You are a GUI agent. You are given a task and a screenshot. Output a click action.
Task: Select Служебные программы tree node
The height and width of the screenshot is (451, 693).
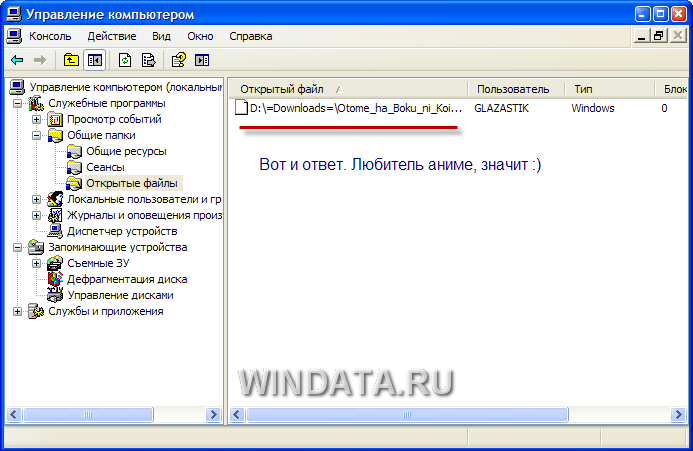coord(107,103)
